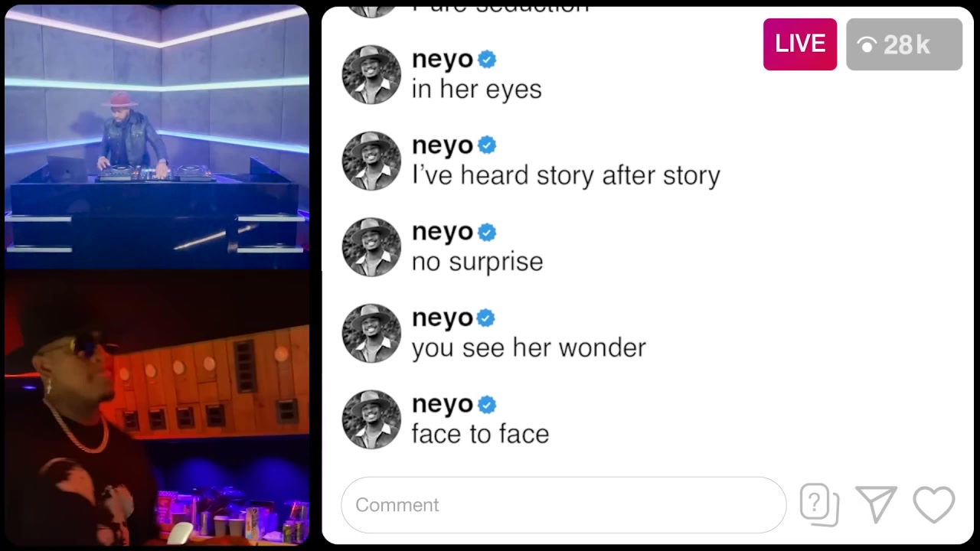This screenshot has width=980, height=551.
Task: Select the bottom studio video feed
Action: point(157,409)
